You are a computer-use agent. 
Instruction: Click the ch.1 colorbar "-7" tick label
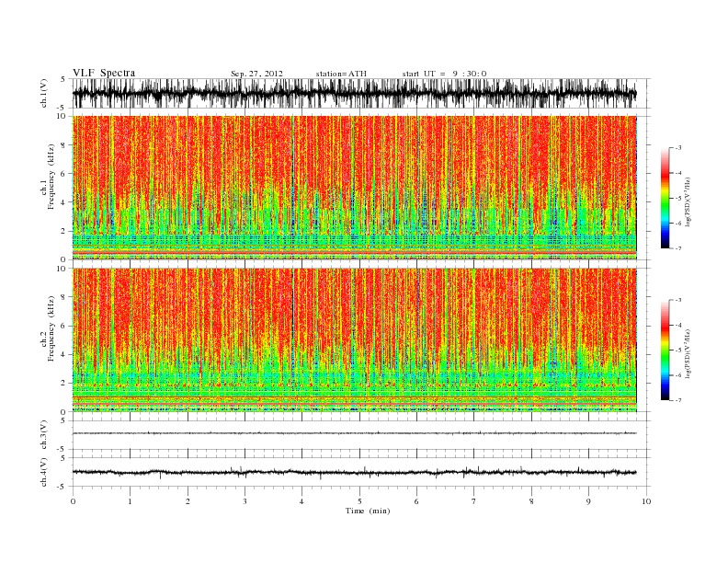pyautogui.click(x=677, y=248)
